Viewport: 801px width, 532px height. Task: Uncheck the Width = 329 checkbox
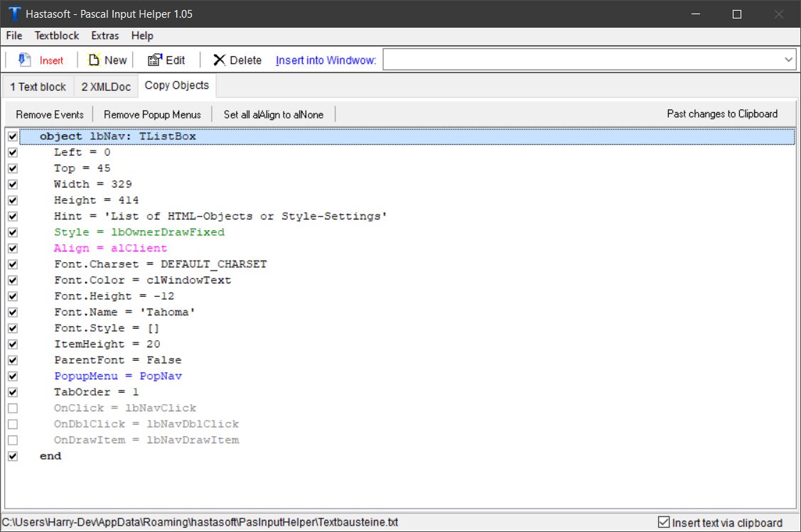pos(13,184)
